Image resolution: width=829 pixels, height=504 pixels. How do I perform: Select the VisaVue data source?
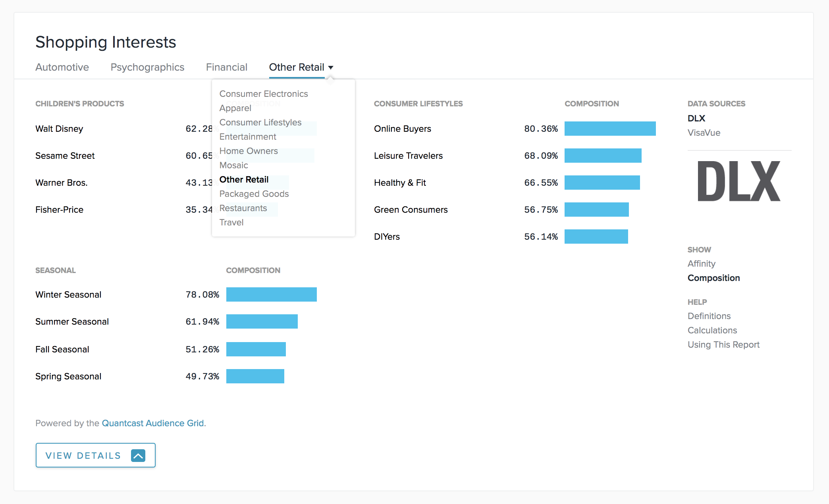703,133
